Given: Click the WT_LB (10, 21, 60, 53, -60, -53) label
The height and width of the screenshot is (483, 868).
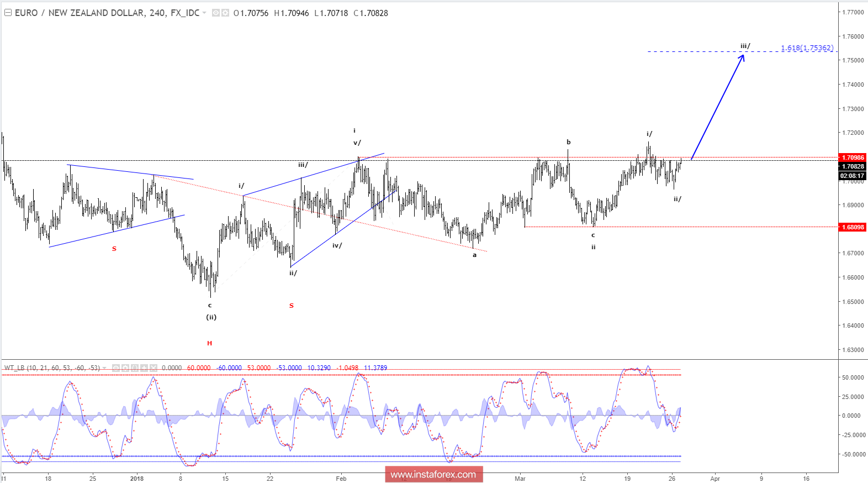Looking at the screenshot, I should 52,368.
